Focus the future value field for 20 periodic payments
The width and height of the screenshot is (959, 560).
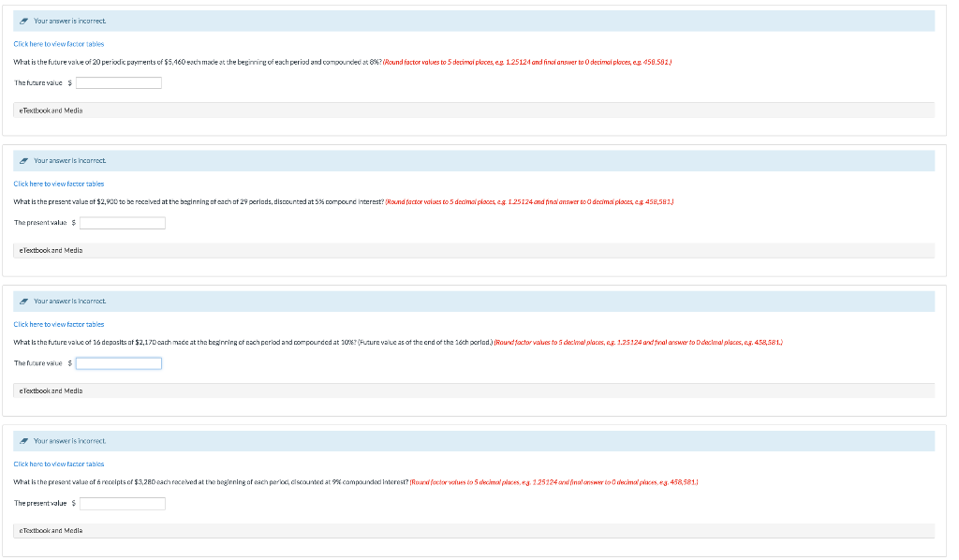119,83
